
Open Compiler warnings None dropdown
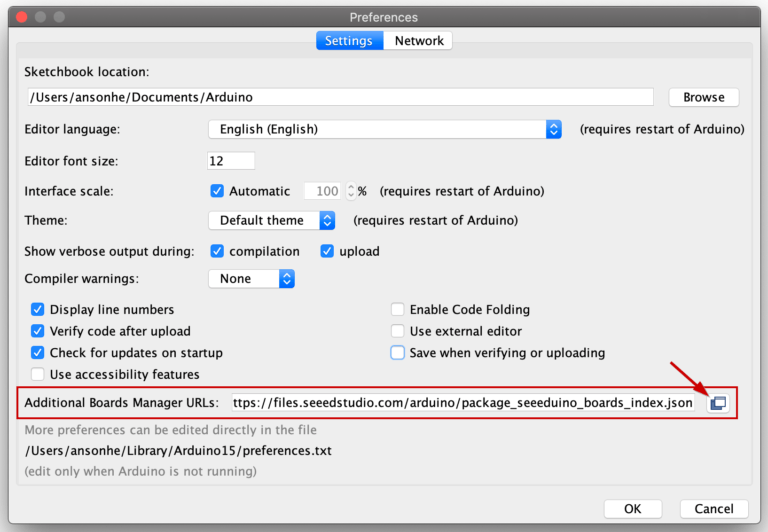click(x=252, y=279)
